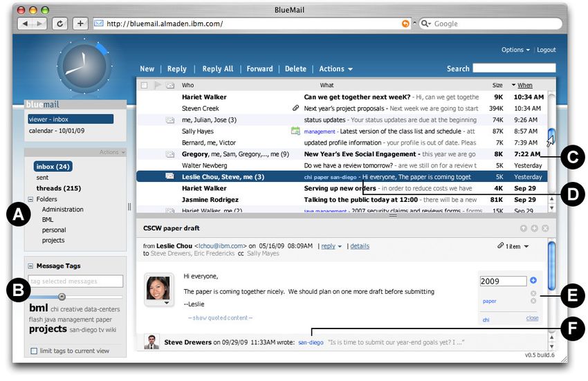Screen dimensions: 588x381
Task: Click show quoted content
Action: tap(220, 318)
